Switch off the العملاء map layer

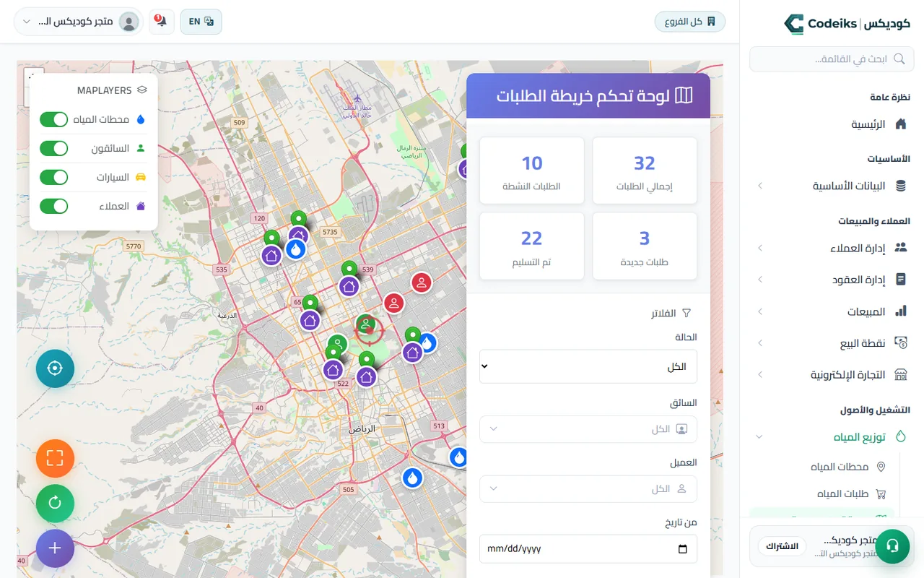coord(53,206)
